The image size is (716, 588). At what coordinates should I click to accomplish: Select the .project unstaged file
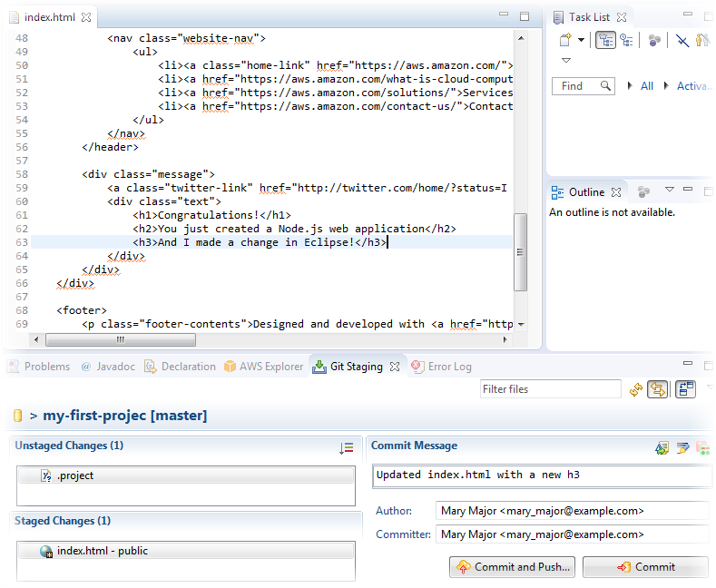click(186, 475)
